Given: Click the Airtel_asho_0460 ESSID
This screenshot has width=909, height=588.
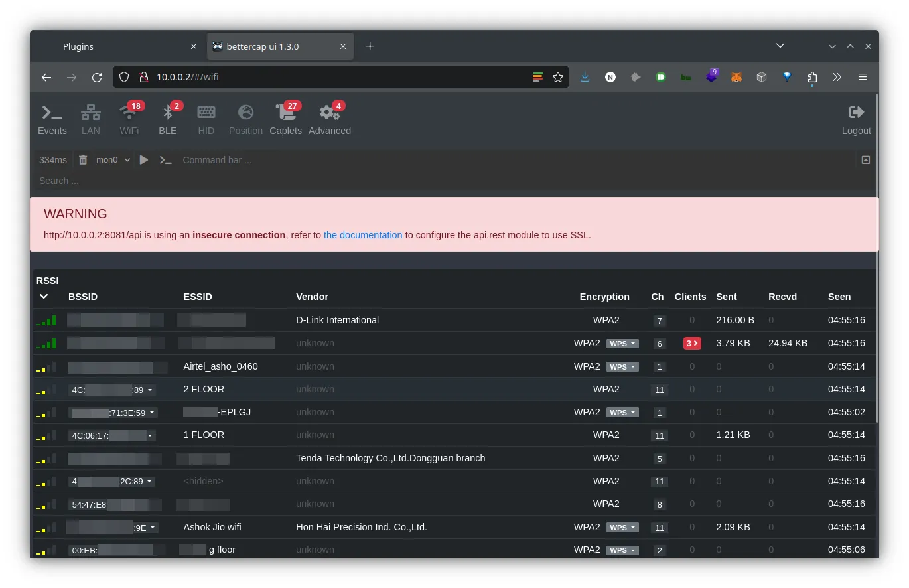Looking at the screenshot, I should (220, 366).
